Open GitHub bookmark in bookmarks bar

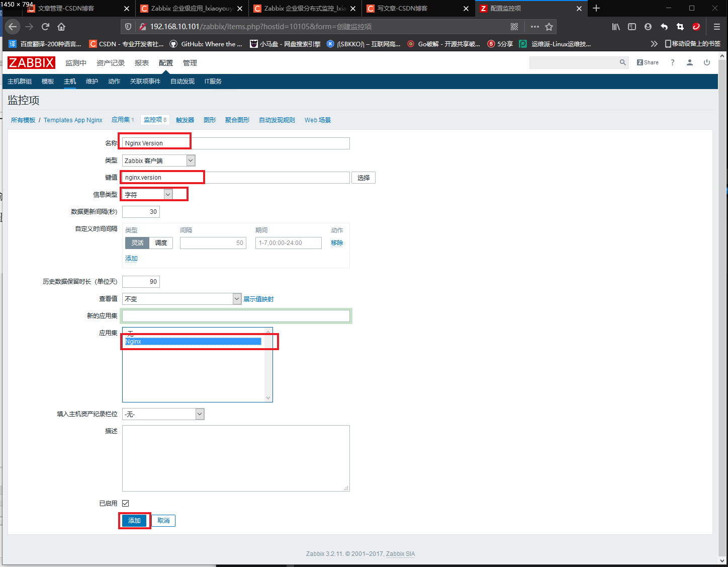pos(206,44)
